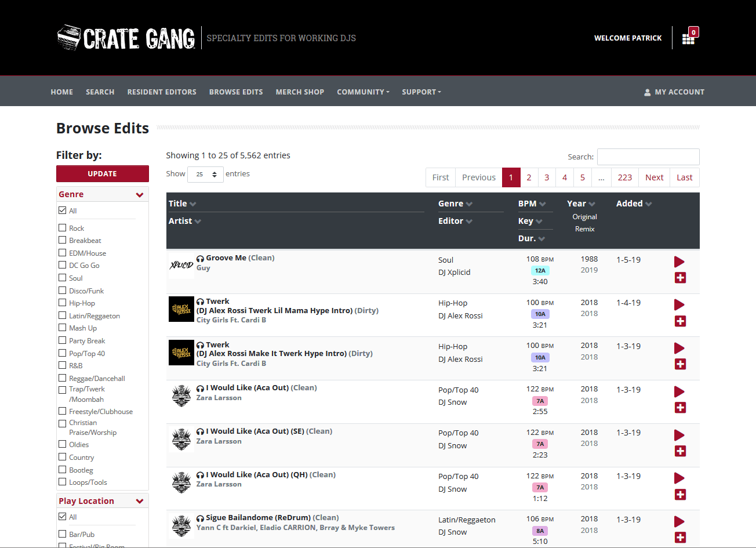
Task: Click the 12A key badge
Action: (x=540, y=271)
